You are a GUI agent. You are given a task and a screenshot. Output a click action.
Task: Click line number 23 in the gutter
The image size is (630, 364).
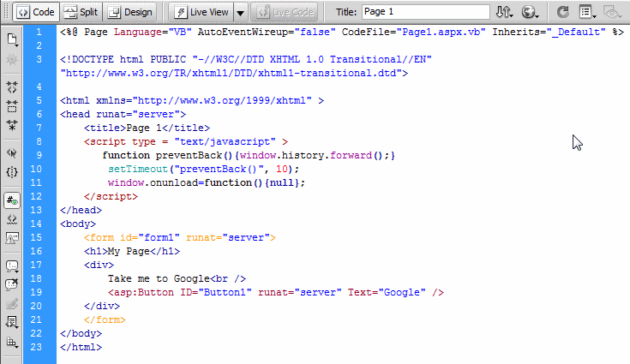pos(36,347)
